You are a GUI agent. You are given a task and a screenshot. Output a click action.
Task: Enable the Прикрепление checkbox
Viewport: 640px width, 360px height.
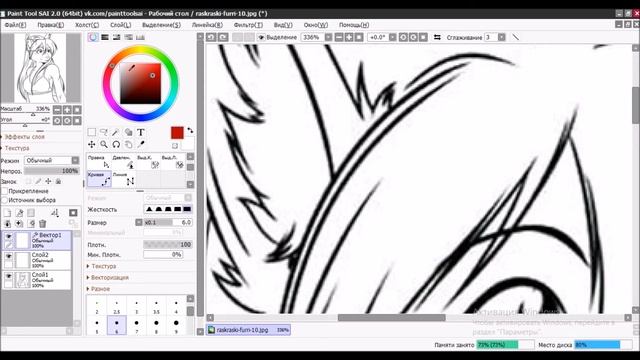pos(4,191)
